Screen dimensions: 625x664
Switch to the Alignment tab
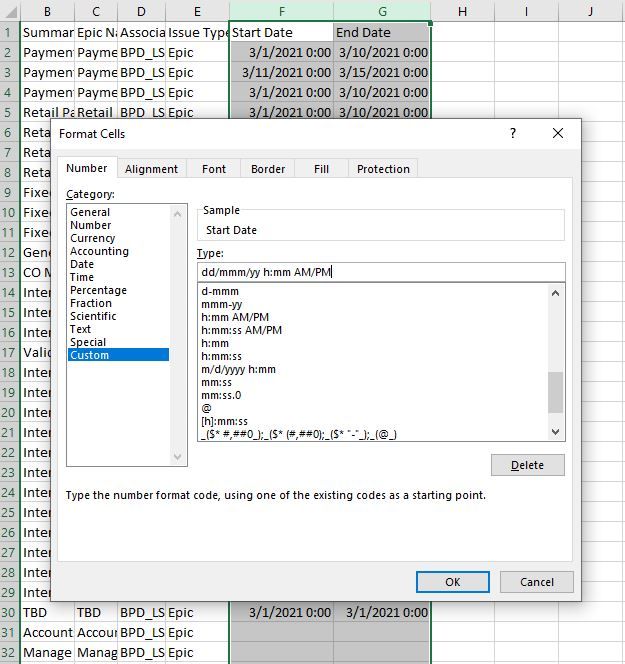point(152,169)
